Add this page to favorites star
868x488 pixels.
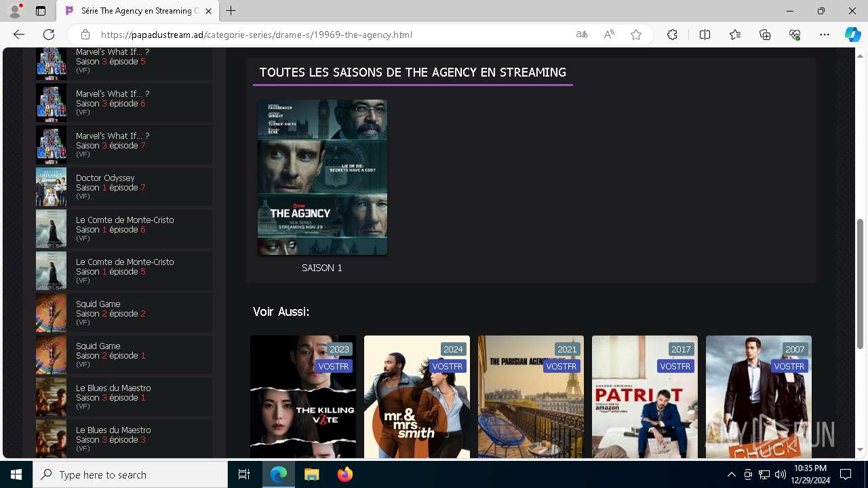[636, 35]
